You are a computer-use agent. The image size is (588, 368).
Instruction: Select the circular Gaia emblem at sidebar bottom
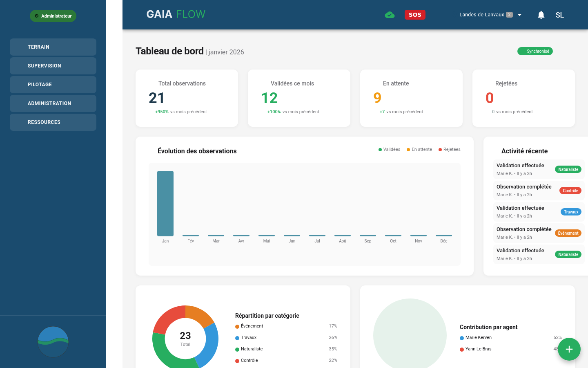click(x=53, y=341)
